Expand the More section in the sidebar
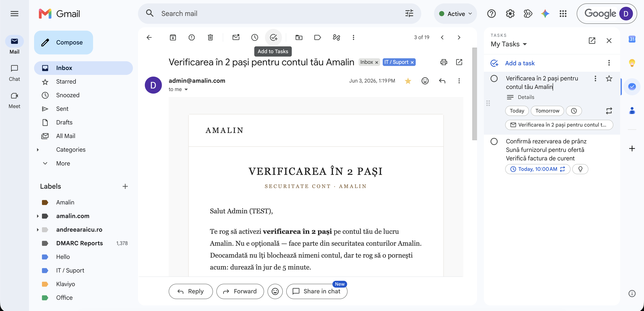Image resolution: width=644 pixels, height=311 pixels. click(45, 163)
